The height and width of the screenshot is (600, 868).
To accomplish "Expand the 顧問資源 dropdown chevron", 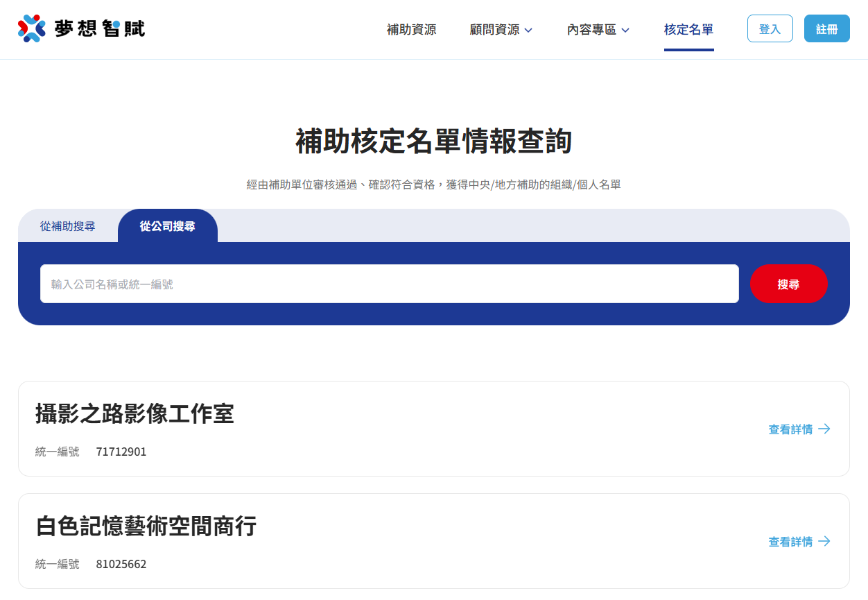I will [x=528, y=31].
